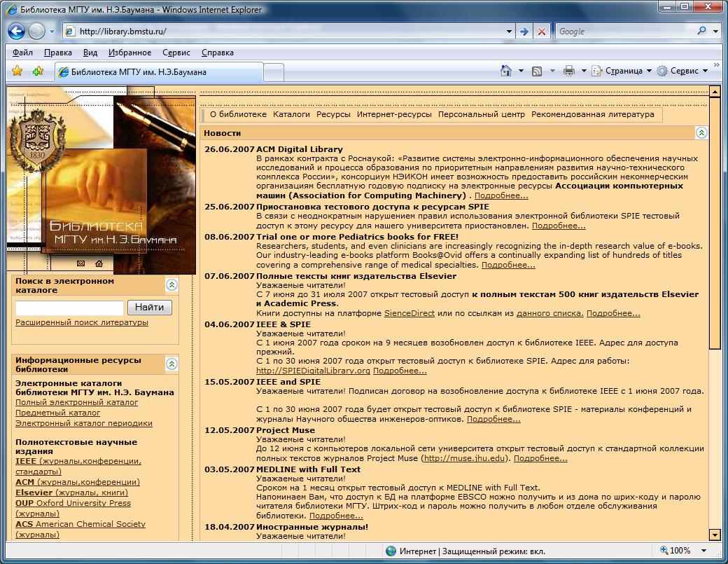Open the Избранное menu
Viewport: 728px width, 564px height.
129,53
